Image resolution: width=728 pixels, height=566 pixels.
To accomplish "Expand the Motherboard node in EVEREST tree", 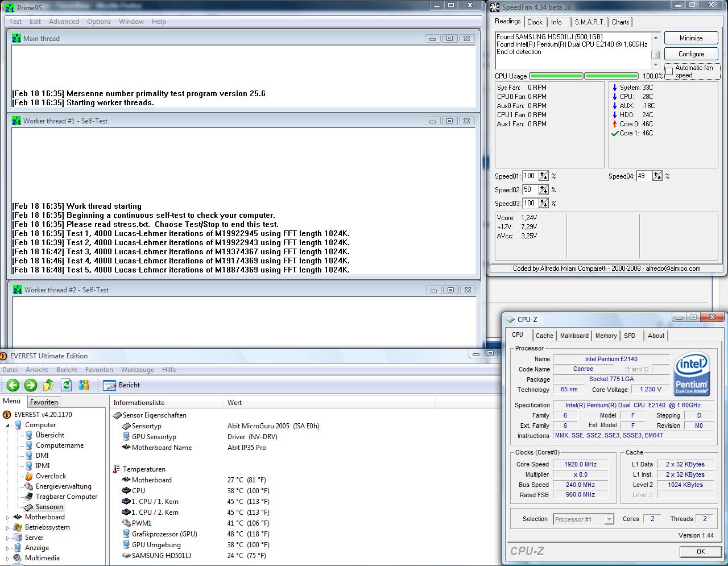I will point(8,517).
